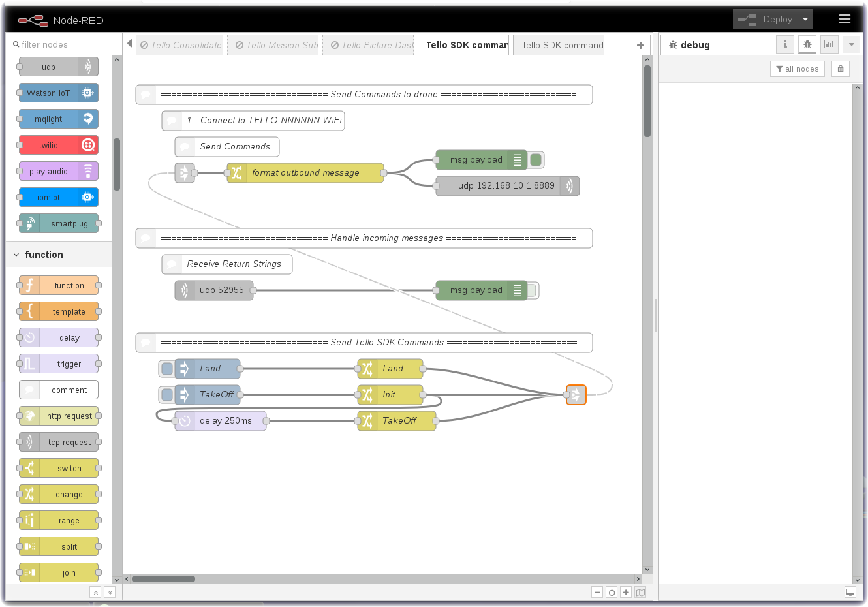The height and width of the screenshot is (607, 868).
Task: Open the sidebar tabs dropdown arrow
Action: 851,44
